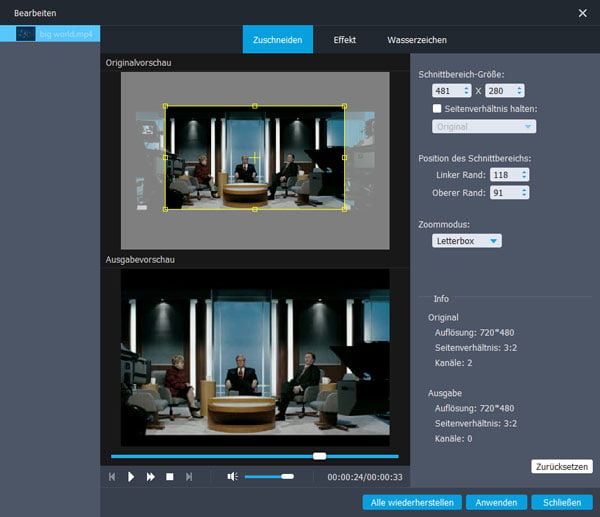Open the Wasserzeichen tab
This screenshot has width=600, height=517.
[416, 40]
